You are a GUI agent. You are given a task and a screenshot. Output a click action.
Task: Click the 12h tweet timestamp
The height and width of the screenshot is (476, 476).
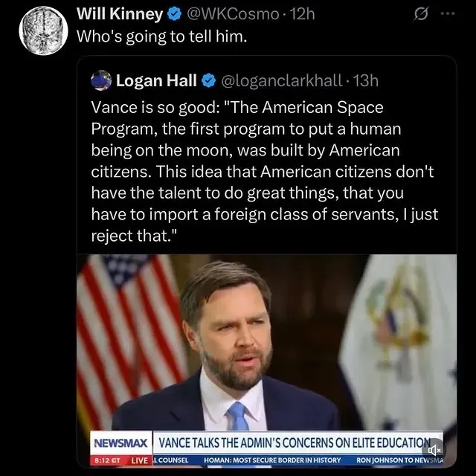tap(303, 14)
